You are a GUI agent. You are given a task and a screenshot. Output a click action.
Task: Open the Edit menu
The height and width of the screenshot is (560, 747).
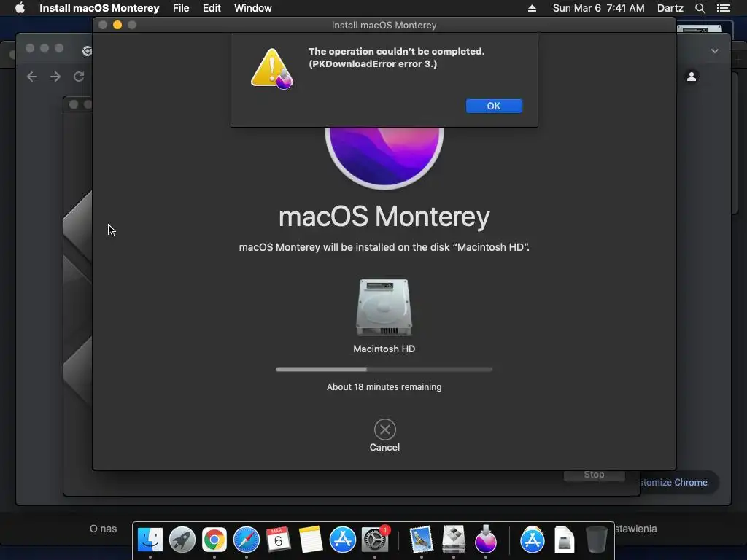(212, 8)
